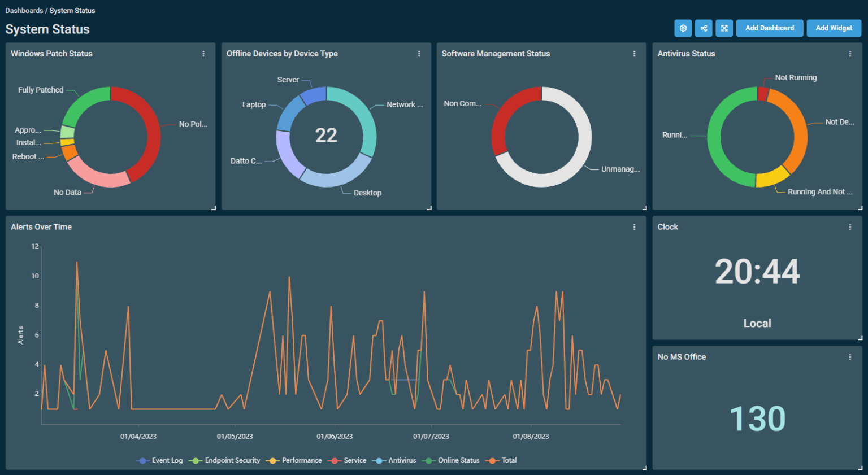This screenshot has height=475, width=868.
Task: Click the Non Com... label in Software Management
Action: 463,103
